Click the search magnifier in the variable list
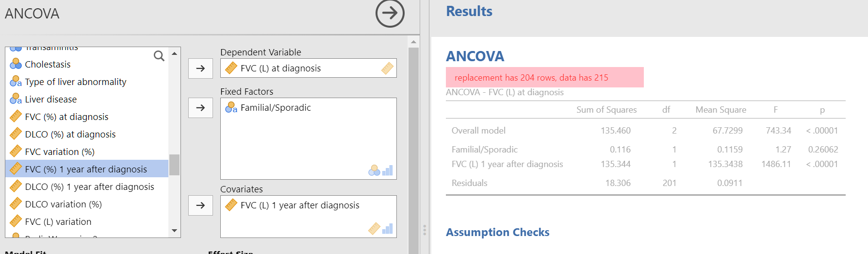This screenshot has width=868, height=254. [159, 56]
